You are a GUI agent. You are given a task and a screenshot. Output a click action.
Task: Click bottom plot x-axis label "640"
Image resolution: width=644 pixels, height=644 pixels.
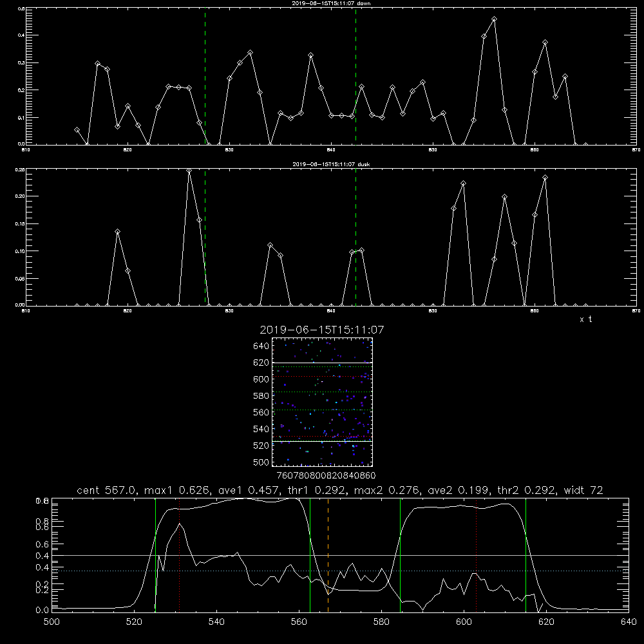pos(629,622)
